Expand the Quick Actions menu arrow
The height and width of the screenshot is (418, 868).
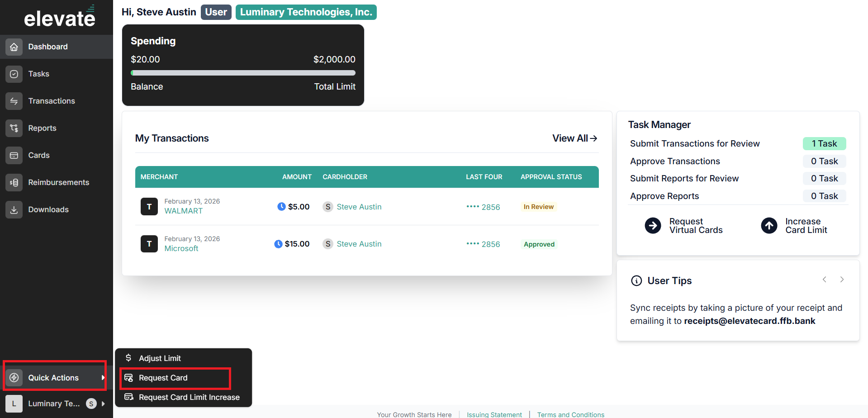coord(103,377)
